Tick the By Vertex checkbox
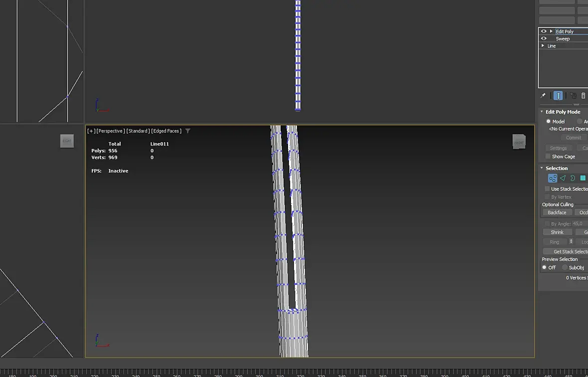The height and width of the screenshot is (377, 588). click(547, 197)
